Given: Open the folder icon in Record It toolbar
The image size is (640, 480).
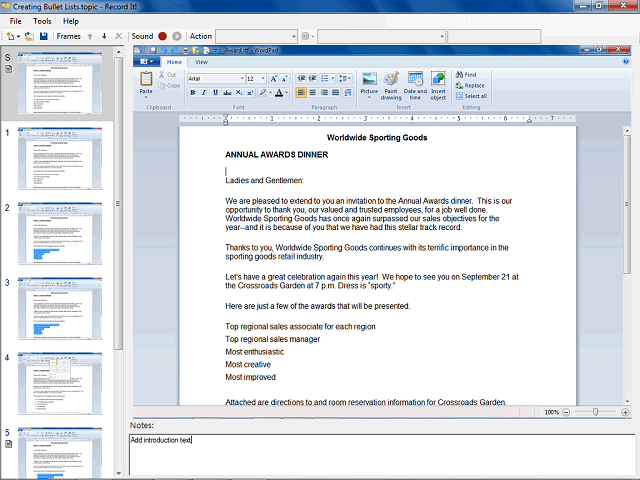Looking at the screenshot, I should point(29,36).
